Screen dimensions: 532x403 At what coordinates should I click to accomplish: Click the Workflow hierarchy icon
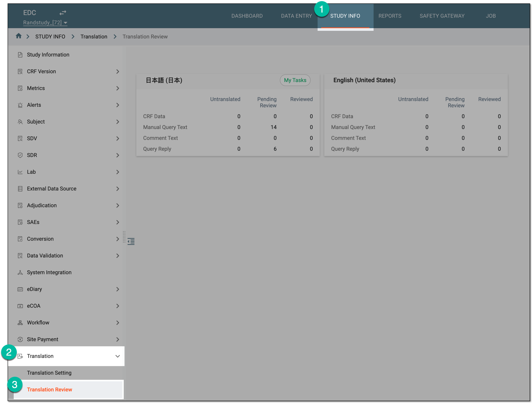20,323
